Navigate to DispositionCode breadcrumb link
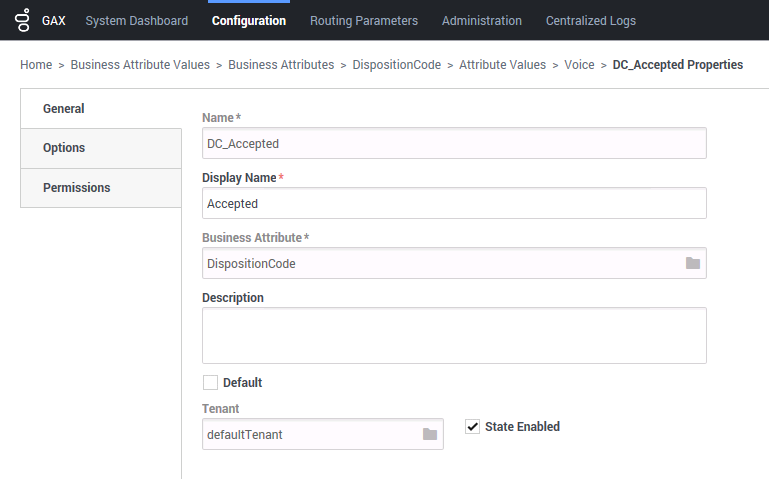The image size is (769, 479). tap(396, 65)
